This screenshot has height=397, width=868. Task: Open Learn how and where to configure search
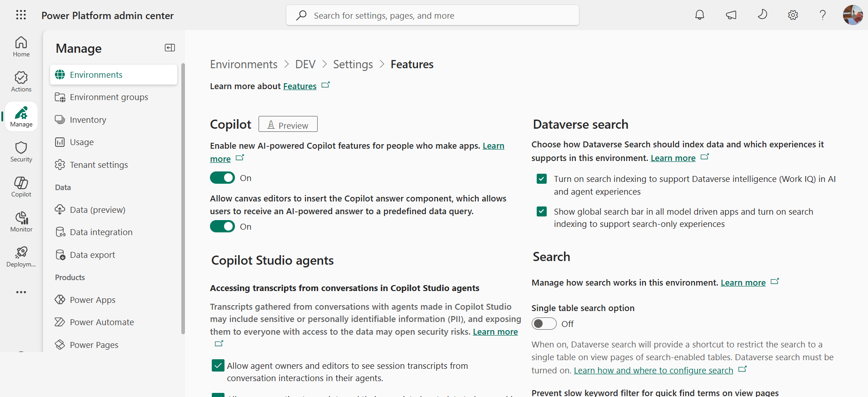pyautogui.click(x=653, y=370)
